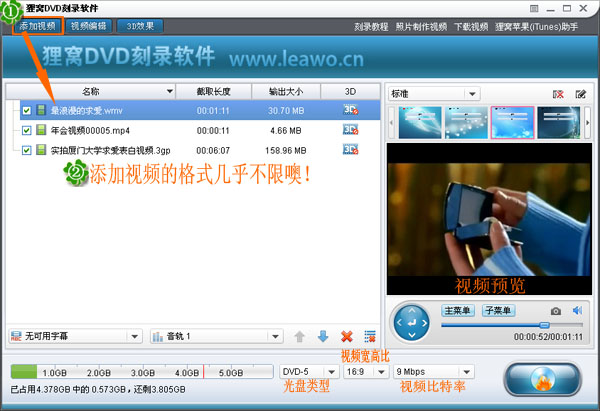Screen dimensions: 600x411
Task: Select the 最浪漫的求爱.wmv file name
Action: pyautogui.click(x=86, y=111)
